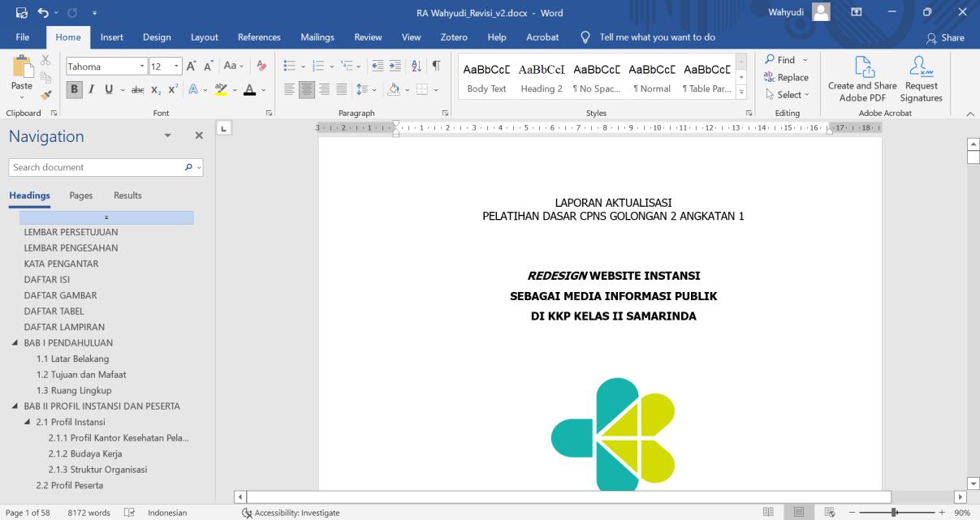Image resolution: width=980 pixels, height=520 pixels.
Task: Go to 1.1 Latar Belakang heading
Action: (x=72, y=359)
